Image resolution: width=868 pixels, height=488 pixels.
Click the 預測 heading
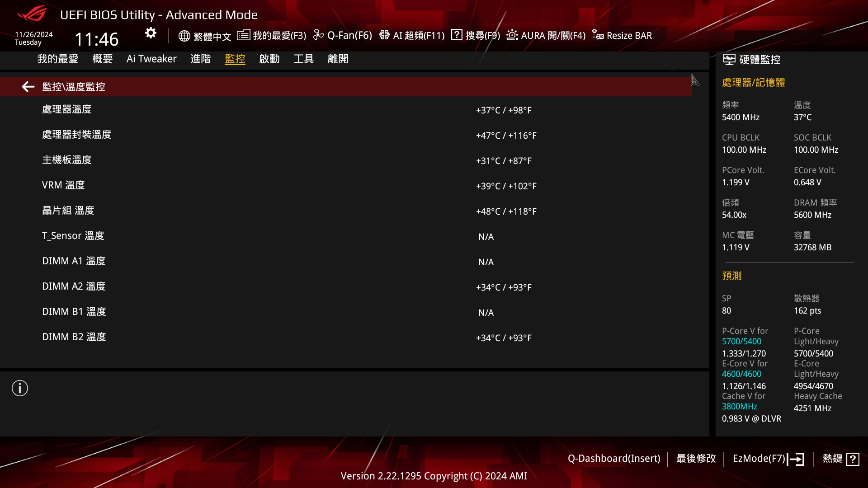click(732, 276)
